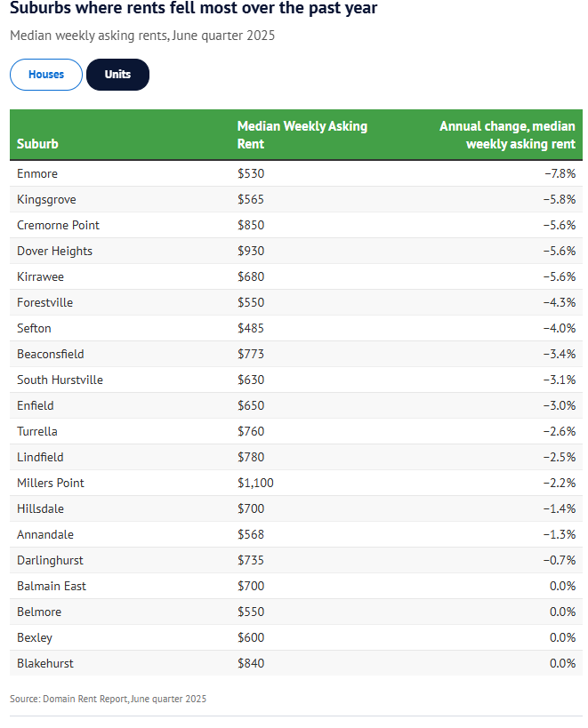Click the Sefton row

coord(35,328)
